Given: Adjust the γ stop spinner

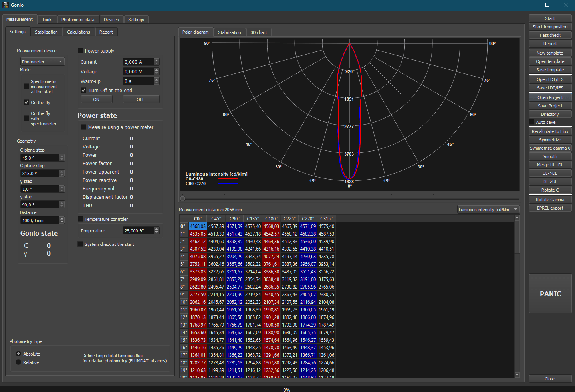Looking at the screenshot, I should 62,204.
